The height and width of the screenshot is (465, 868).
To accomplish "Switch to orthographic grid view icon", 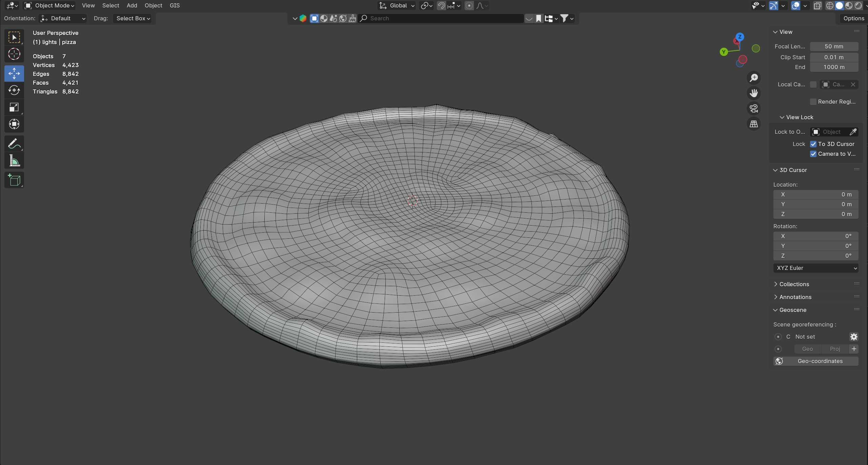I will [753, 124].
